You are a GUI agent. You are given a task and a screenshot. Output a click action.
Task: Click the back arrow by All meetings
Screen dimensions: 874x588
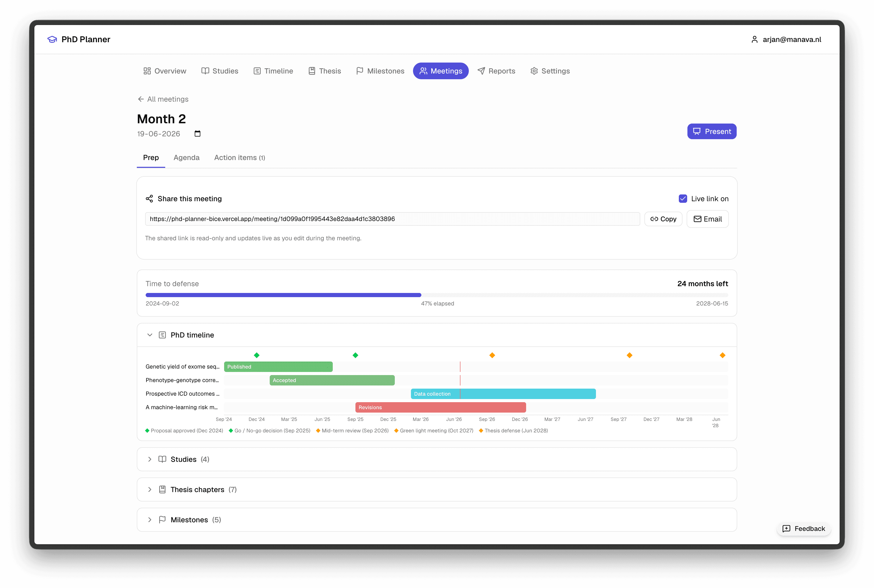pyautogui.click(x=141, y=99)
